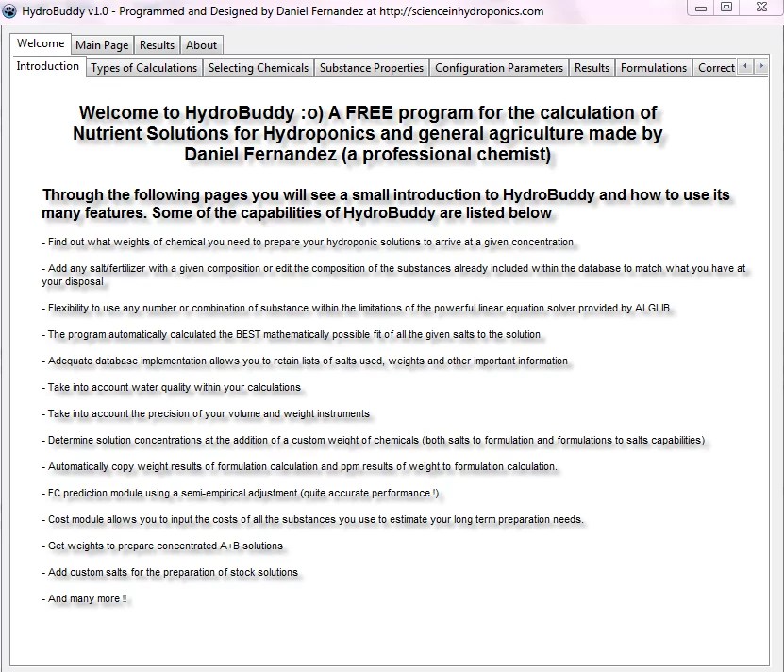
Task: Switch to the Main Page tab
Action: (x=102, y=45)
